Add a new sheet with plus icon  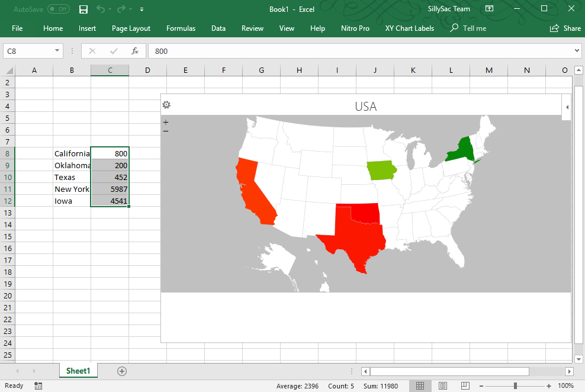pyautogui.click(x=121, y=371)
